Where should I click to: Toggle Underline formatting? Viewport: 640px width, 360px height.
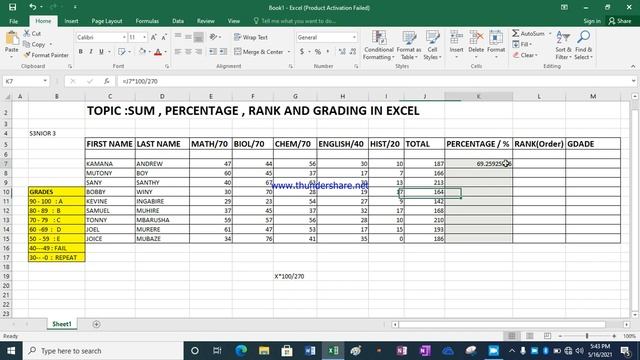(x=101, y=52)
